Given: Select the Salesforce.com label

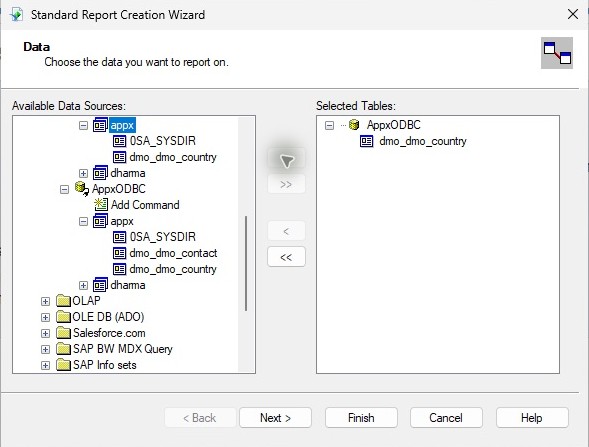Looking at the screenshot, I should (109, 333).
